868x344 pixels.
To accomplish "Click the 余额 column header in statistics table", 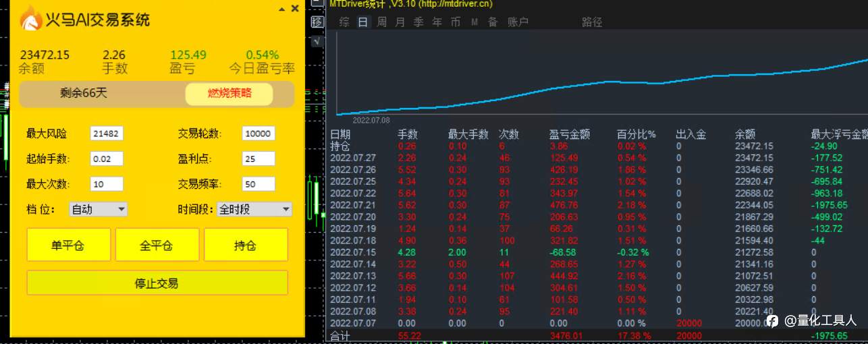I will click(745, 135).
